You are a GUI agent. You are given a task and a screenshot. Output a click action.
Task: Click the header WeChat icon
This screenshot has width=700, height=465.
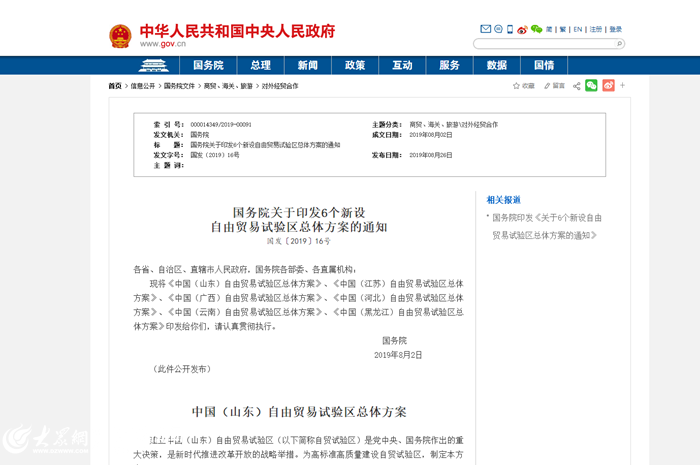click(536, 29)
